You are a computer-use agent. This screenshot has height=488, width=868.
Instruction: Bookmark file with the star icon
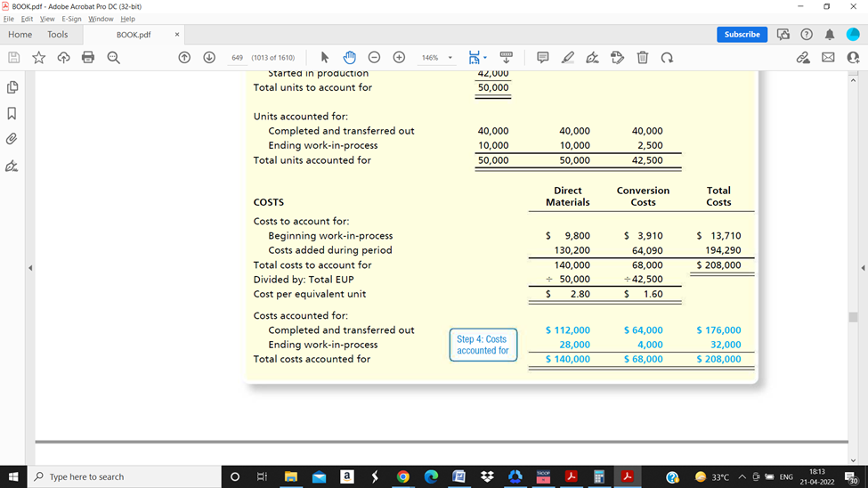coord(38,58)
